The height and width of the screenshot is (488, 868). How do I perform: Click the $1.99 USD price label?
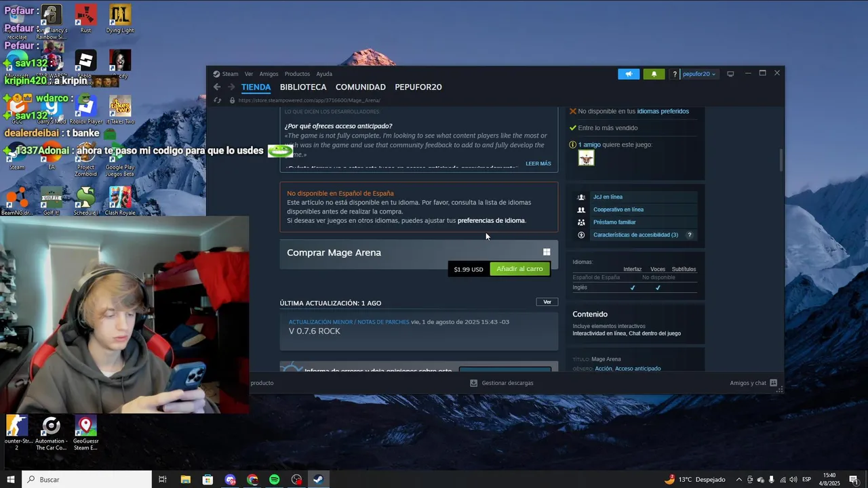point(469,269)
